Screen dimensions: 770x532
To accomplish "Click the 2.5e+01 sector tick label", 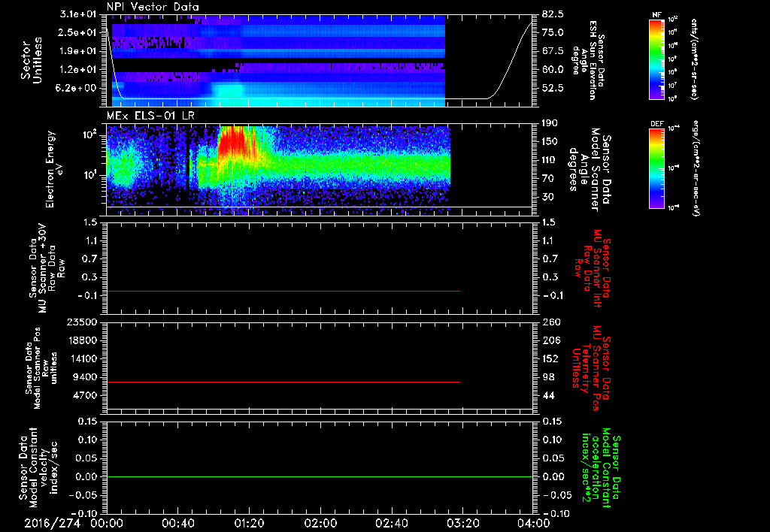I will click(77, 32).
